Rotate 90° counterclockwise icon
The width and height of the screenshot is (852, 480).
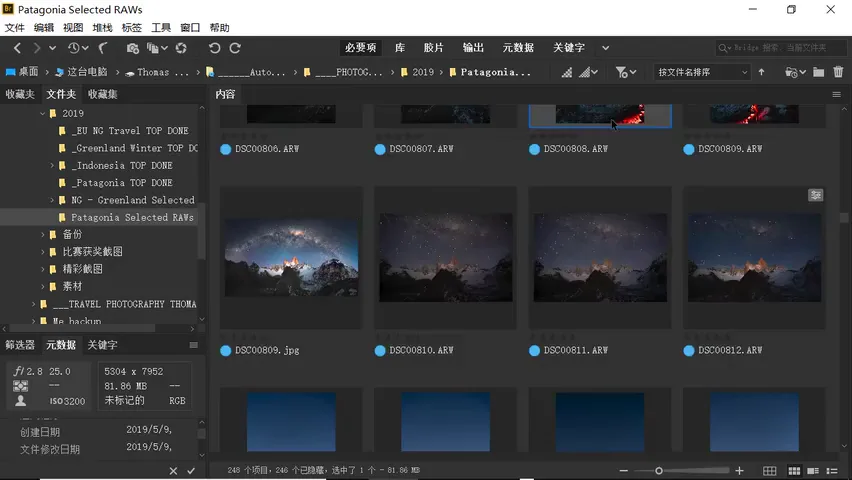(x=215, y=48)
